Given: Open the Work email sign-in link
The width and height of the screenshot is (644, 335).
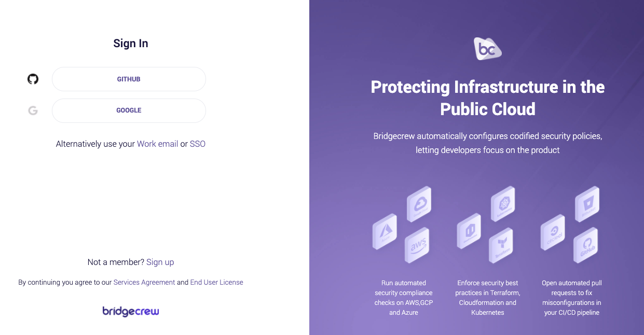Looking at the screenshot, I should [x=157, y=144].
